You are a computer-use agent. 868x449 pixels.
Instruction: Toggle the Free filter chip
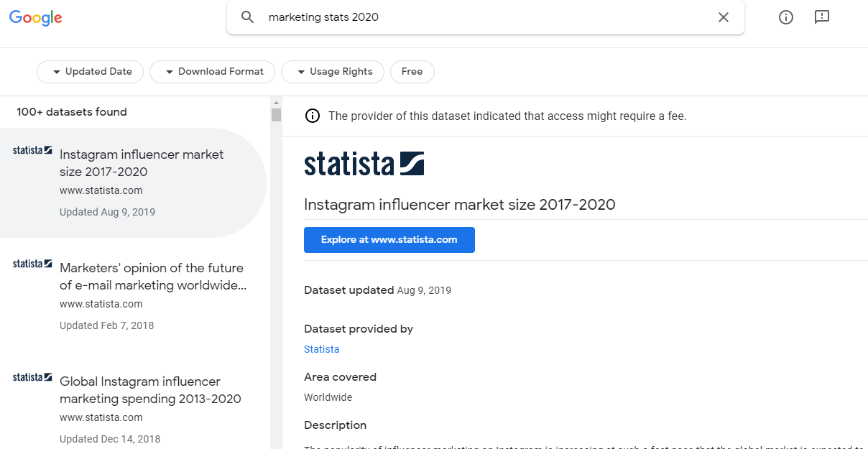click(x=412, y=72)
